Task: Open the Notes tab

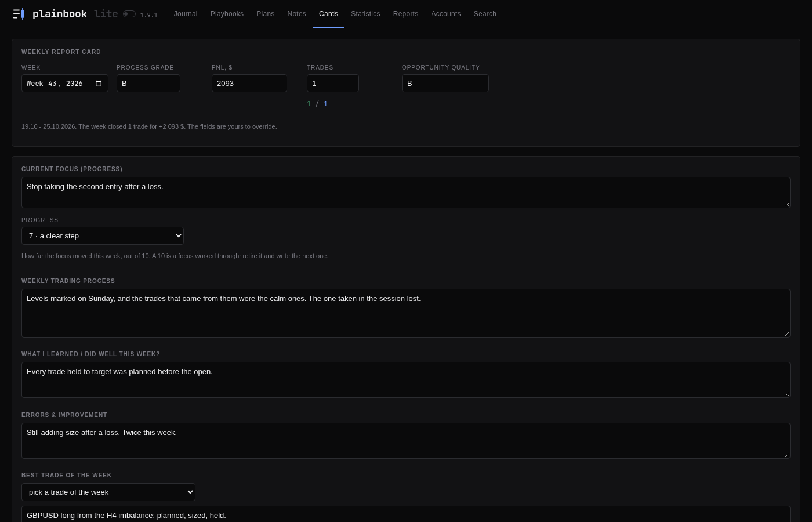Action: (297, 14)
